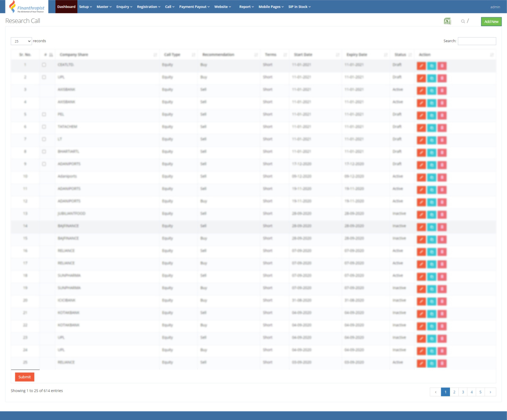
Task: Tick the checkbox for the CEATLTD row
Action: click(x=44, y=65)
